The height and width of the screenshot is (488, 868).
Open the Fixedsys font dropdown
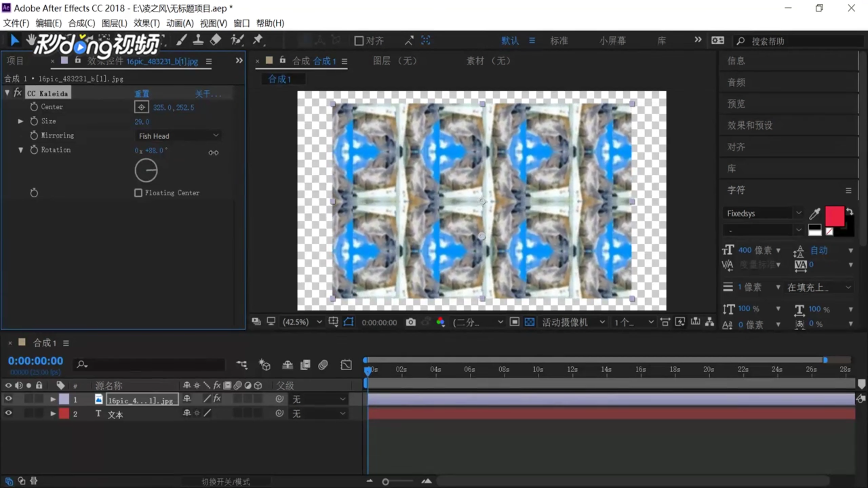click(798, 213)
